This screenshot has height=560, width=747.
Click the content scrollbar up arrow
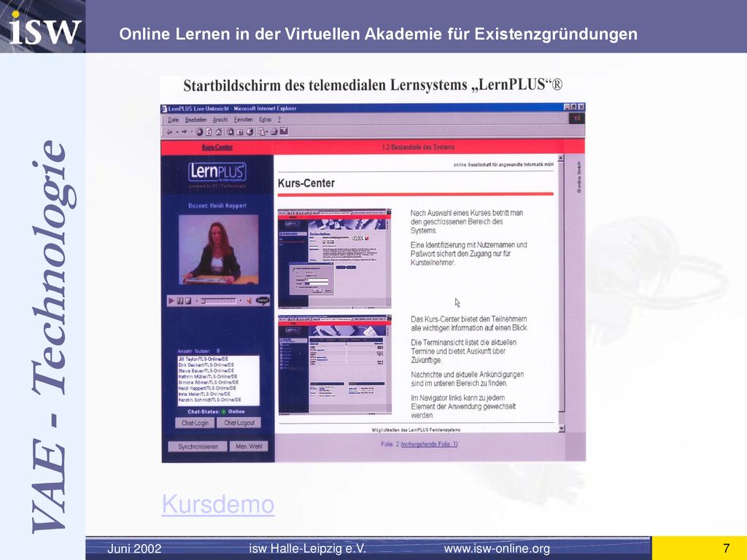click(x=561, y=157)
